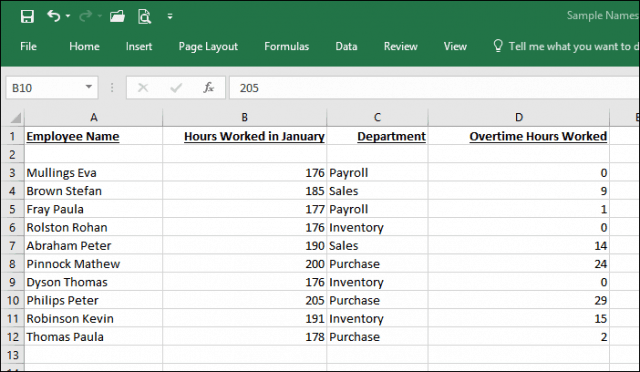Select the cell containing Abraham Peter

93,246
